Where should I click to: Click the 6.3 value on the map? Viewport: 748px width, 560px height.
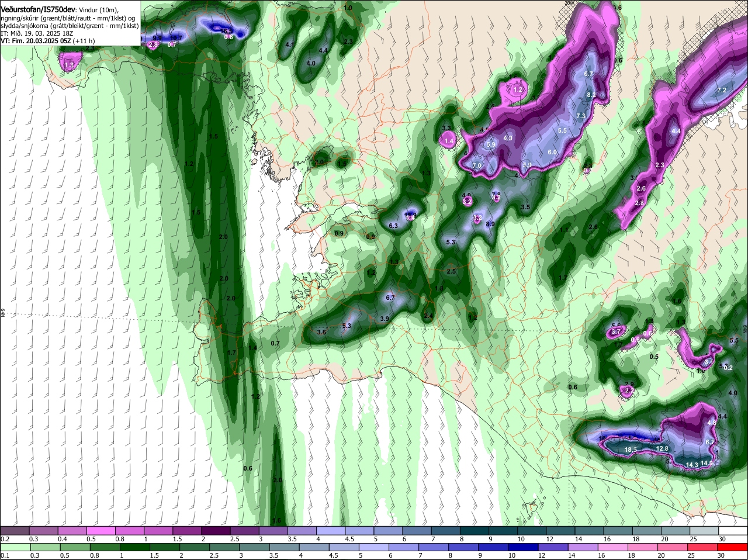point(393,226)
